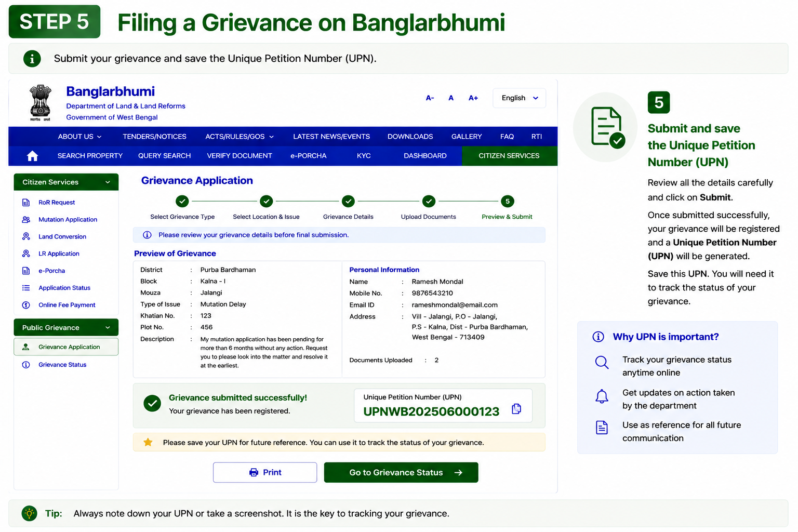Screen dimensions: 798x532
Task: Open the FAQ menu item
Action: tap(507, 137)
